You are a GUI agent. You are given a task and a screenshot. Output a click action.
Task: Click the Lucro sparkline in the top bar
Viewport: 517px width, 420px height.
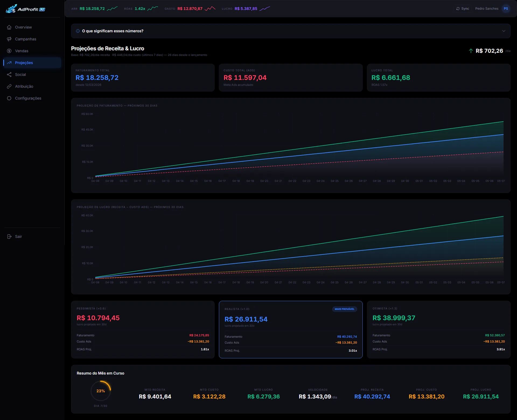pos(264,9)
